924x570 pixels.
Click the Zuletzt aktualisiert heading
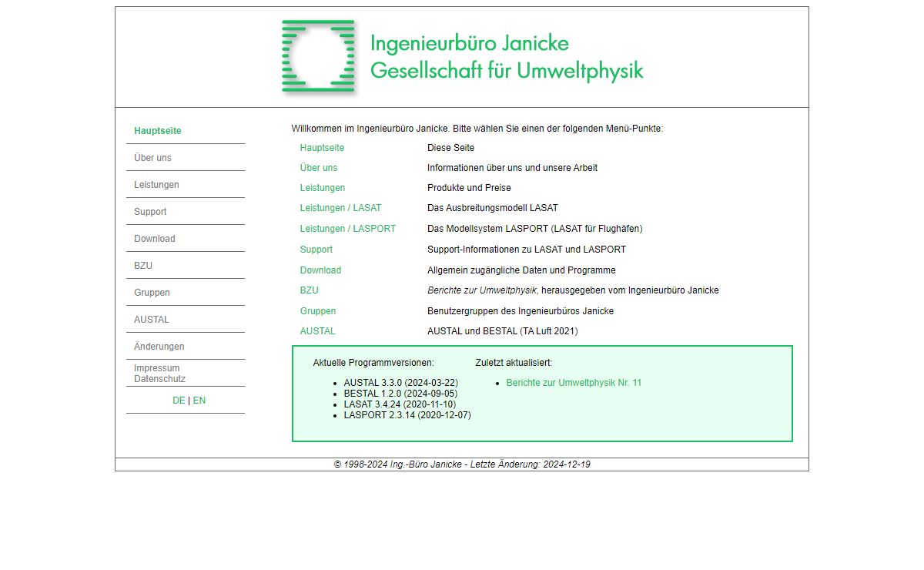coord(514,363)
